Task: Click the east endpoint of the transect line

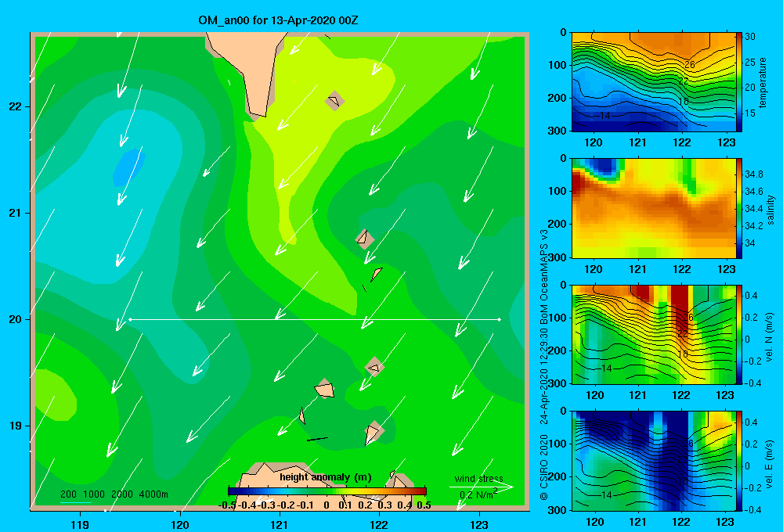Action: tap(500, 319)
